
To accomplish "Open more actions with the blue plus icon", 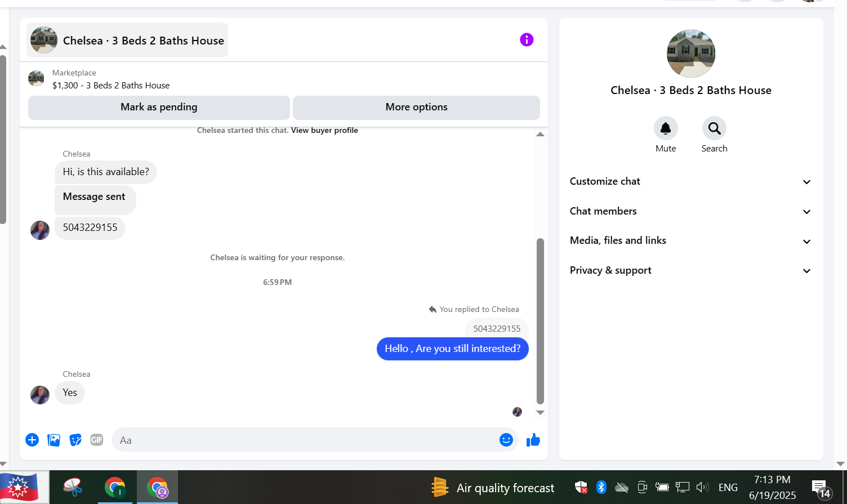I will click(32, 440).
